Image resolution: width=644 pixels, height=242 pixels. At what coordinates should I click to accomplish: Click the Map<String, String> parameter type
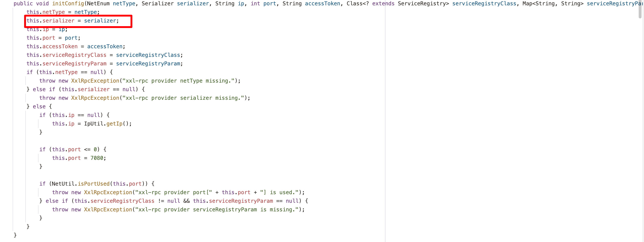tap(553, 3)
